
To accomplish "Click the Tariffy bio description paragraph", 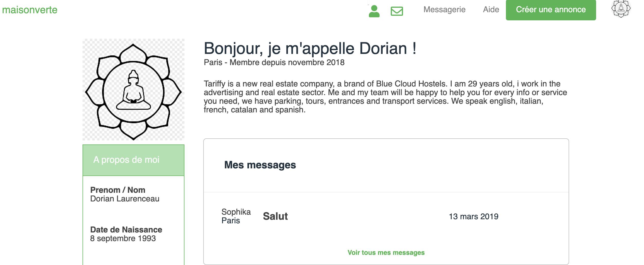I will pyautogui.click(x=385, y=97).
